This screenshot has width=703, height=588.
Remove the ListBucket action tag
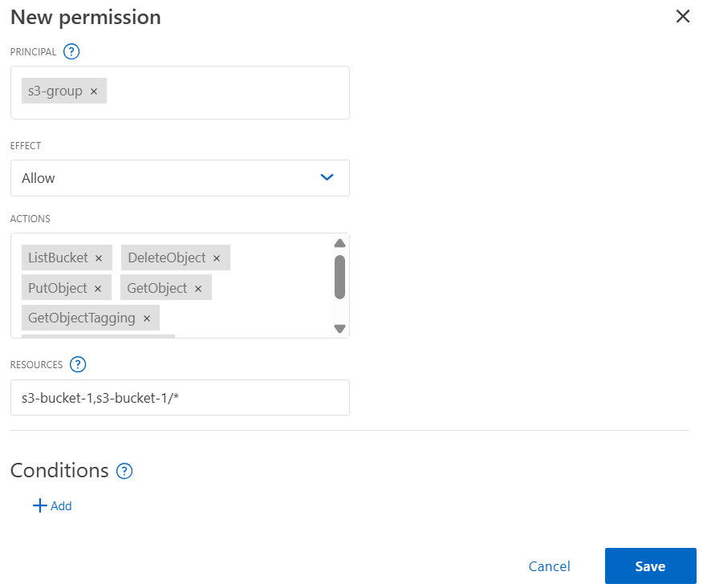(99, 258)
